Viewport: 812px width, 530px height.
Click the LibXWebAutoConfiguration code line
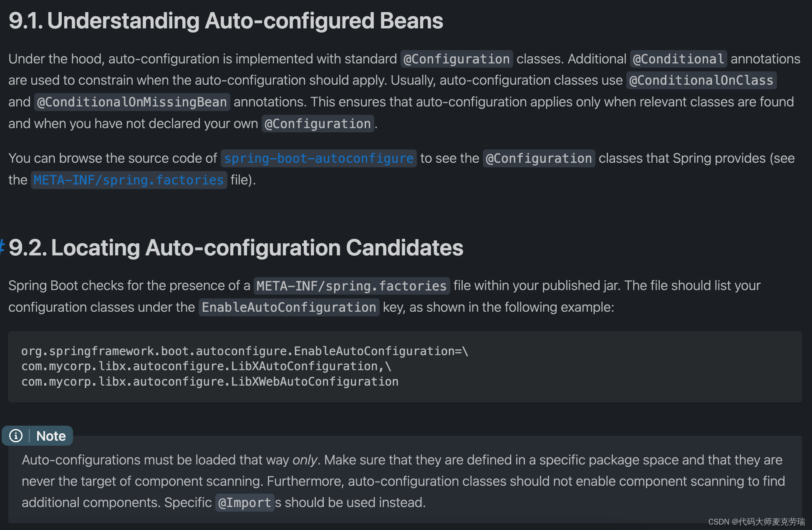pos(210,382)
